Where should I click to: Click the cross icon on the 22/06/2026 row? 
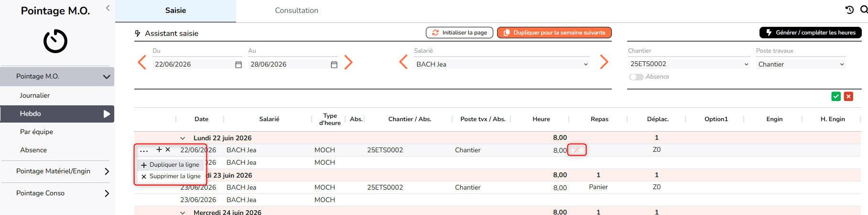click(168, 149)
